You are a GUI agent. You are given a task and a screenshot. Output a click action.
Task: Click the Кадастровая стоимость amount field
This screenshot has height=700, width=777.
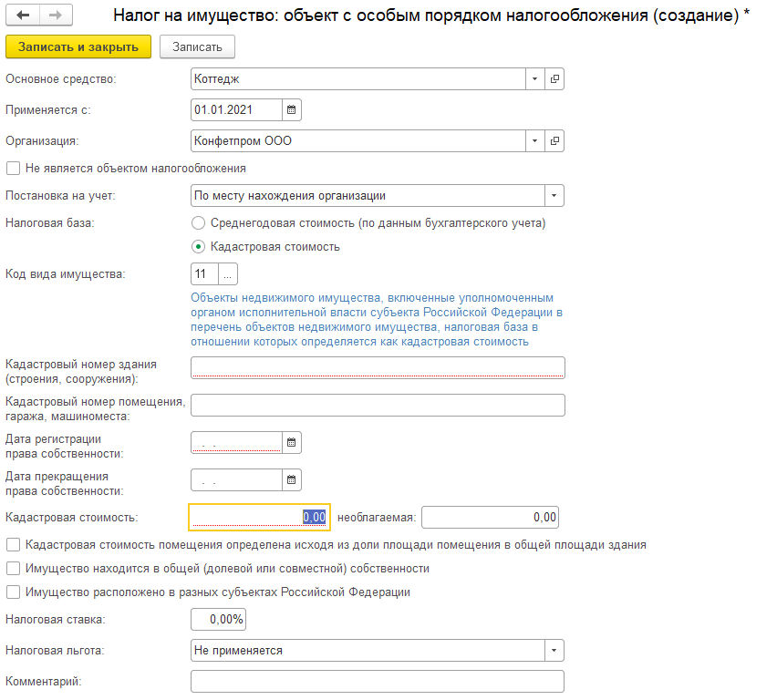[x=259, y=517]
